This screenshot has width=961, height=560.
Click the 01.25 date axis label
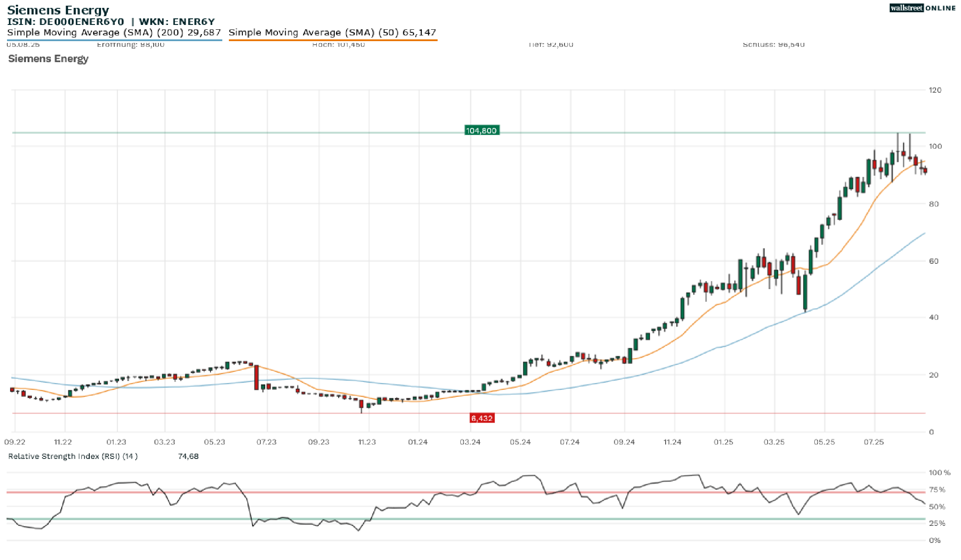(723, 442)
